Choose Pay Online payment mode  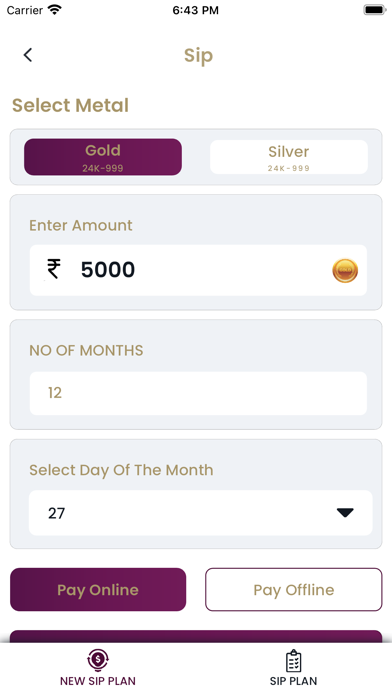tap(98, 589)
